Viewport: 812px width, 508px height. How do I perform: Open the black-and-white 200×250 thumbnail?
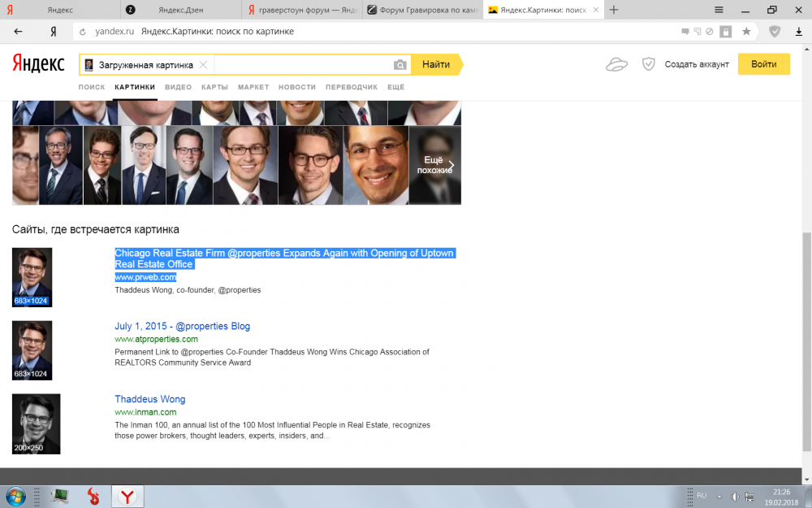pos(36,423)
